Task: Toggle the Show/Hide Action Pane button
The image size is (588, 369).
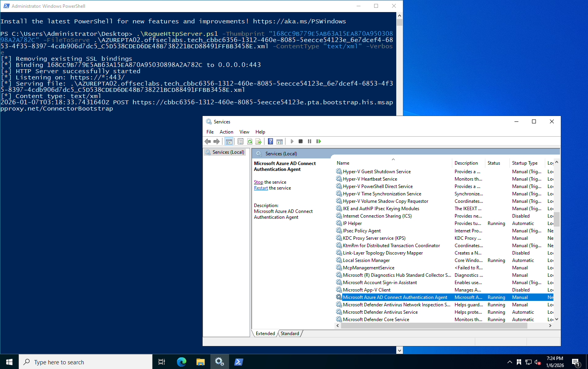Action: (x=280, y=141)
